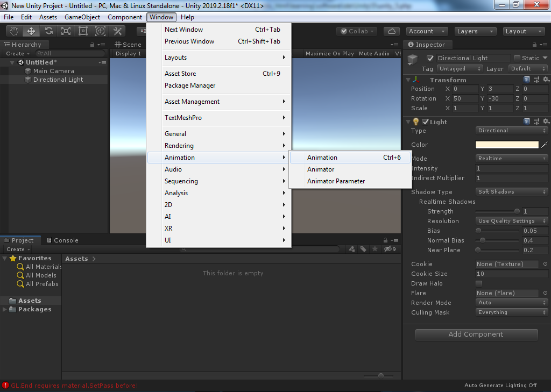Click the color picker eyedropper icon

pos(545,145)
